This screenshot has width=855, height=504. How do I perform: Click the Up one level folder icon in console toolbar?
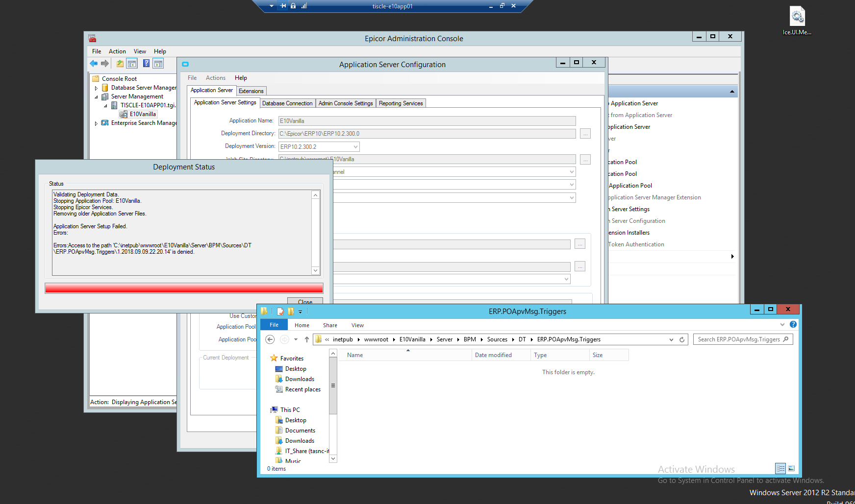pyautogui.click(x=120, y=64)
